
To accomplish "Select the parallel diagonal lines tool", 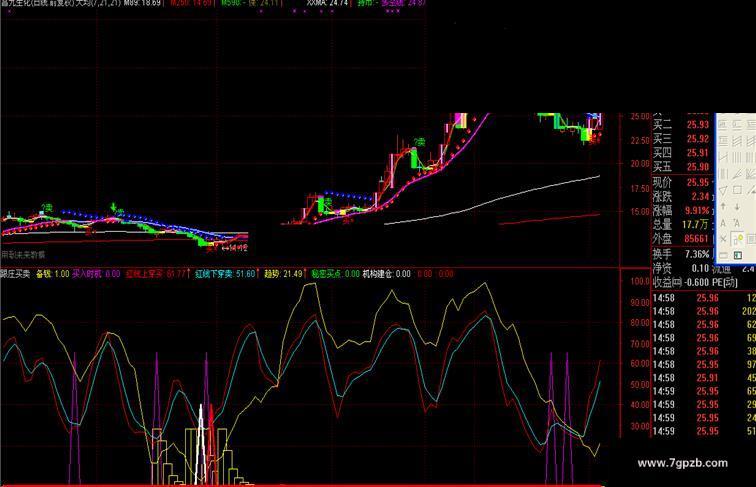I will pos(737,141).
